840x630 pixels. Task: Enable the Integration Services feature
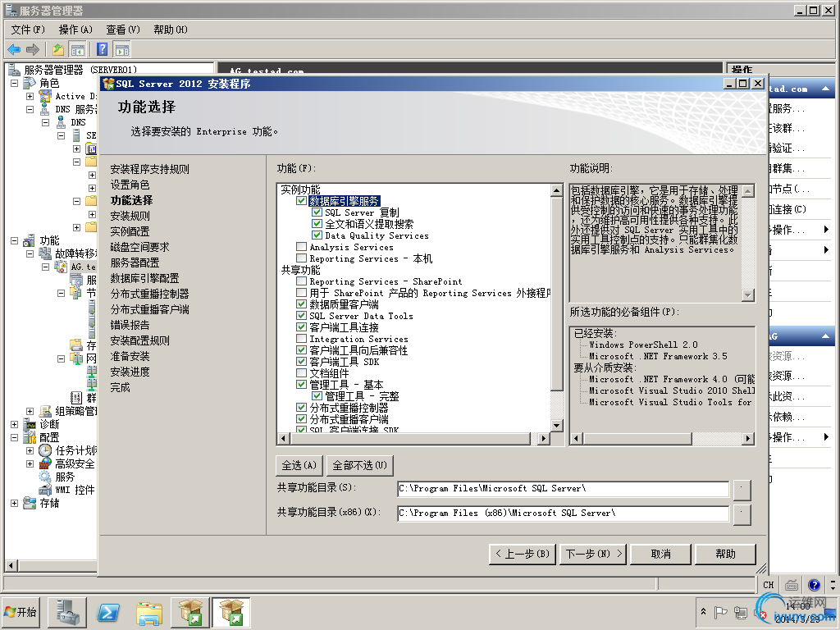[301, 339]
